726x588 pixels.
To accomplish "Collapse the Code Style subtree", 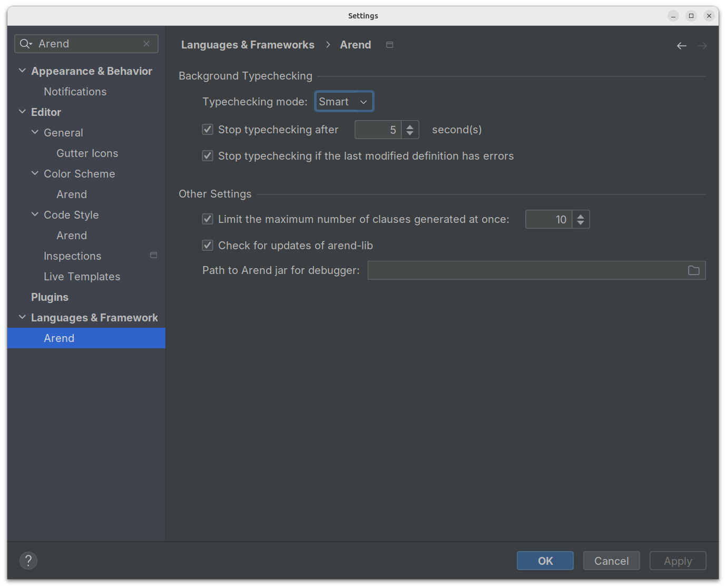I will coord(35,214).
